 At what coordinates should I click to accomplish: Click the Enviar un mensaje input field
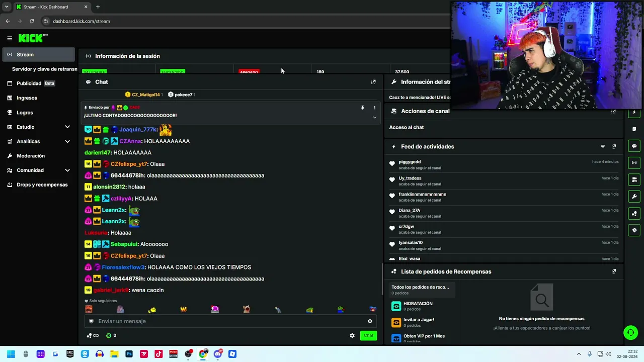[231, 321]
